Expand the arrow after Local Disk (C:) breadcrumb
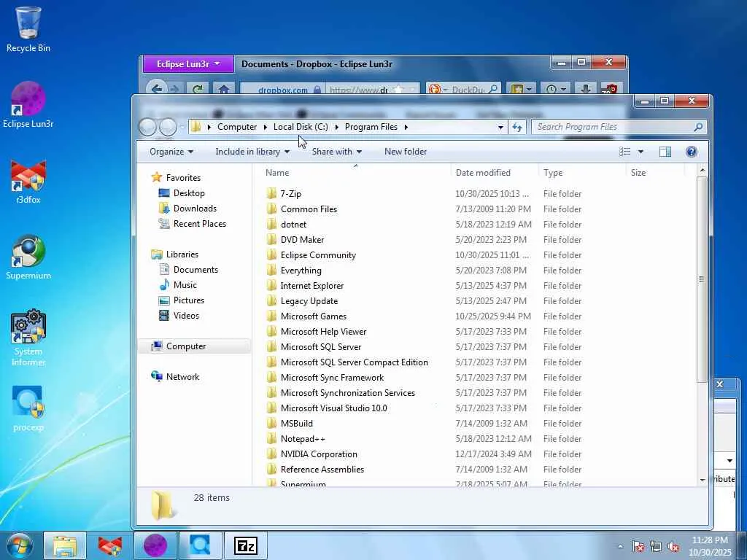The height and width of the screenshot is (560, 747). pos(337,127)
